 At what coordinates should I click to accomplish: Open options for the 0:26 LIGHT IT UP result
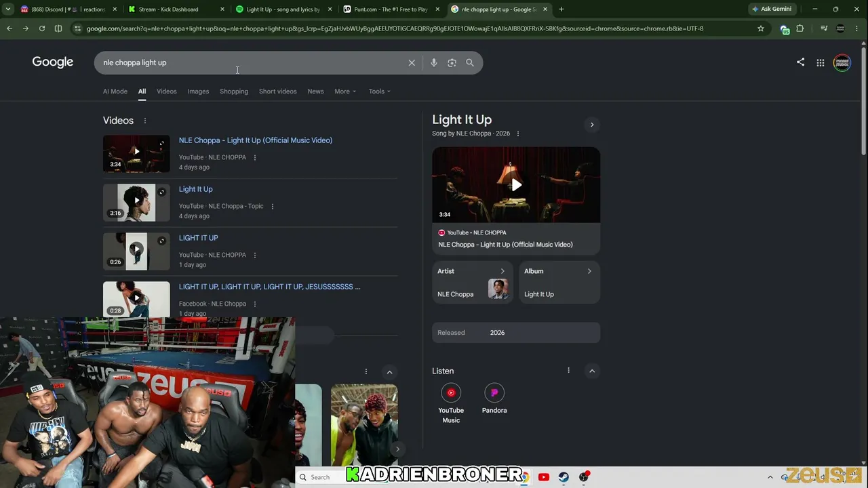[x=255, y=255]
